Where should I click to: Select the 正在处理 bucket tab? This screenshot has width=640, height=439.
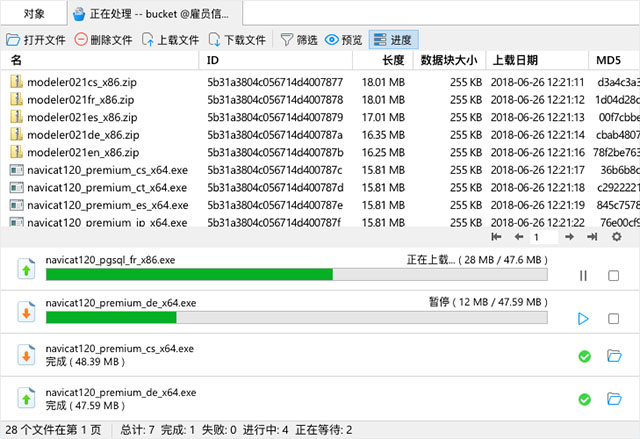(x=156, y=14)
